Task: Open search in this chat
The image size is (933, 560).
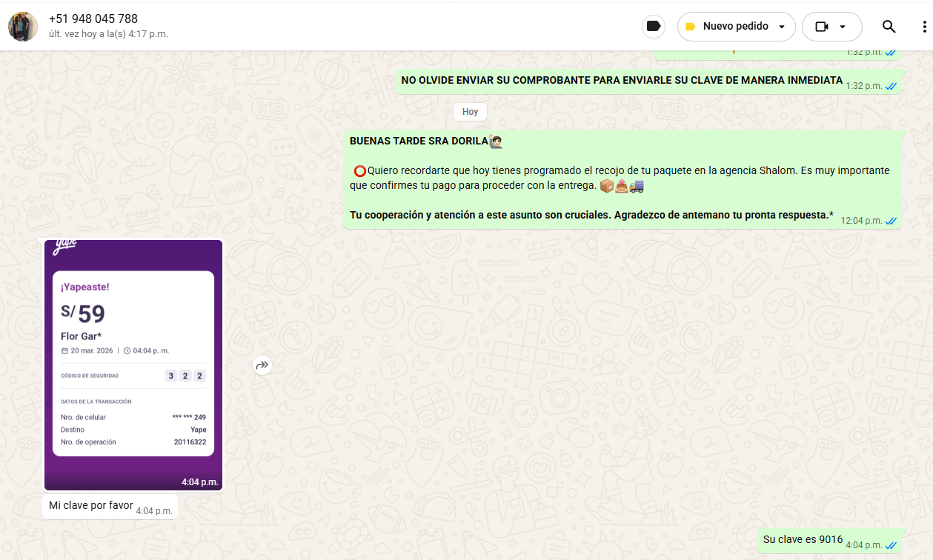Action: point(889,27)
